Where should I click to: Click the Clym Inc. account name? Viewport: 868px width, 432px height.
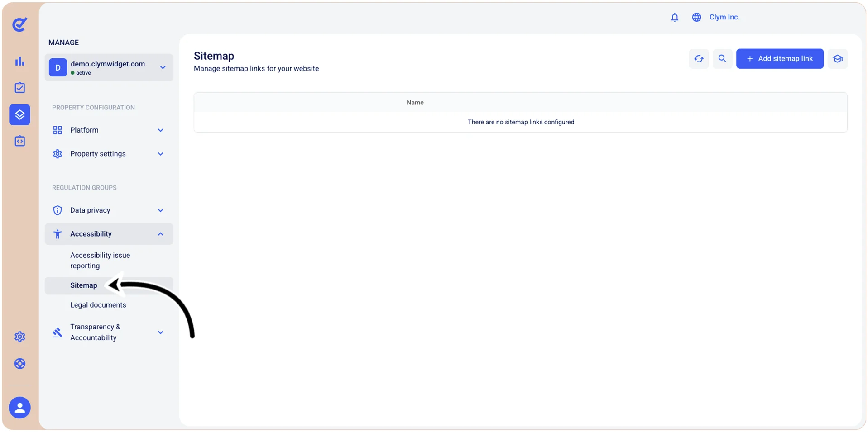coord(724,17)
